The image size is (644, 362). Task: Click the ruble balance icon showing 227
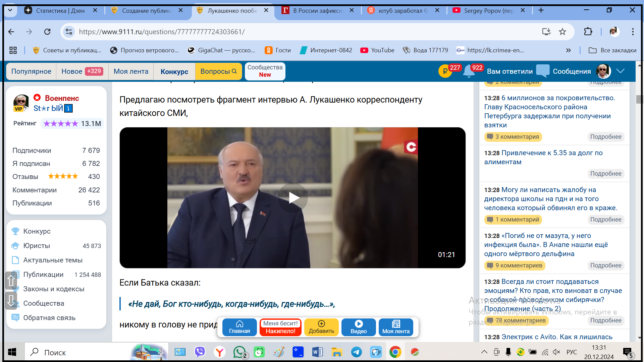pyautogui.click(x=445, y=71)
